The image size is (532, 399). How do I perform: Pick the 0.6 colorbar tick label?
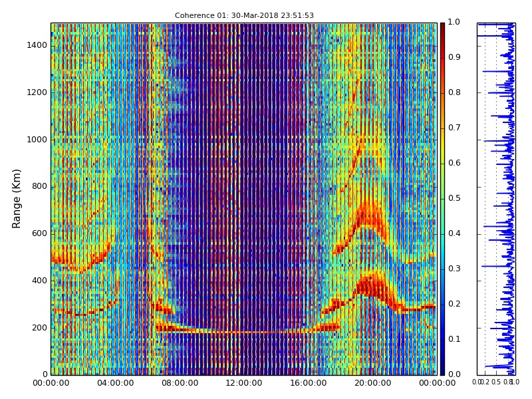[454, 163]
